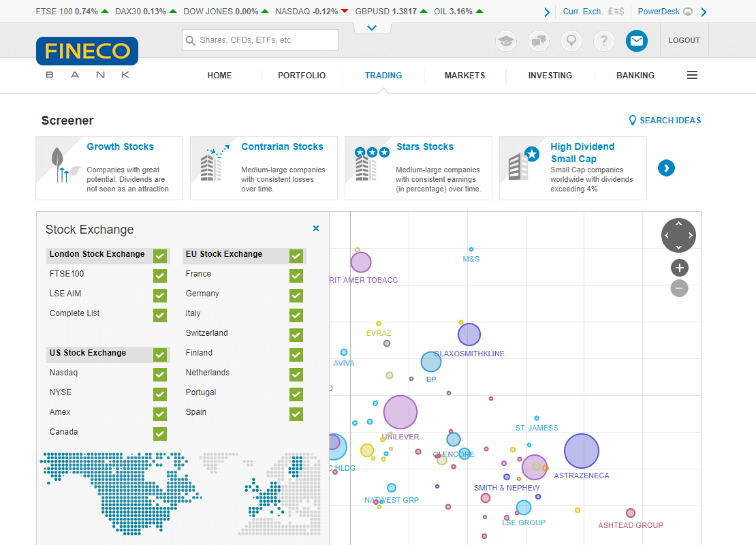
Task: Toggle the LSE AIM checkbox
Action: coord(160,296)
